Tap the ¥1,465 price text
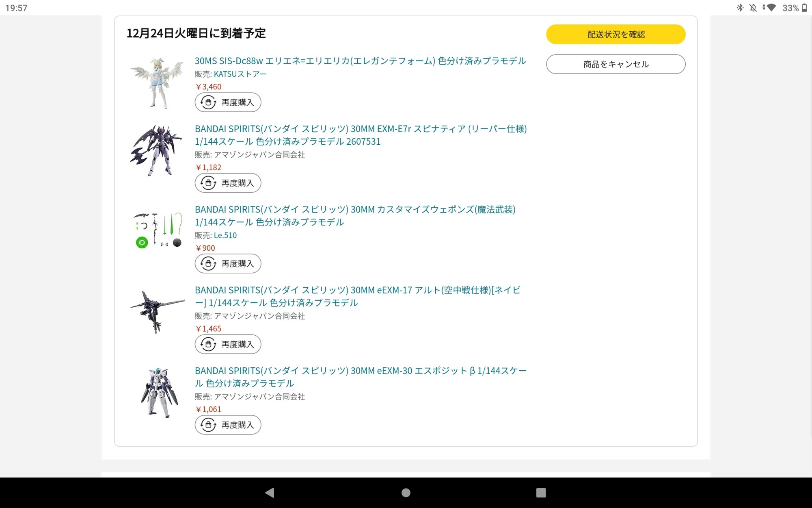The width and height of the screenshot is (812, 508). click(208, 329)
